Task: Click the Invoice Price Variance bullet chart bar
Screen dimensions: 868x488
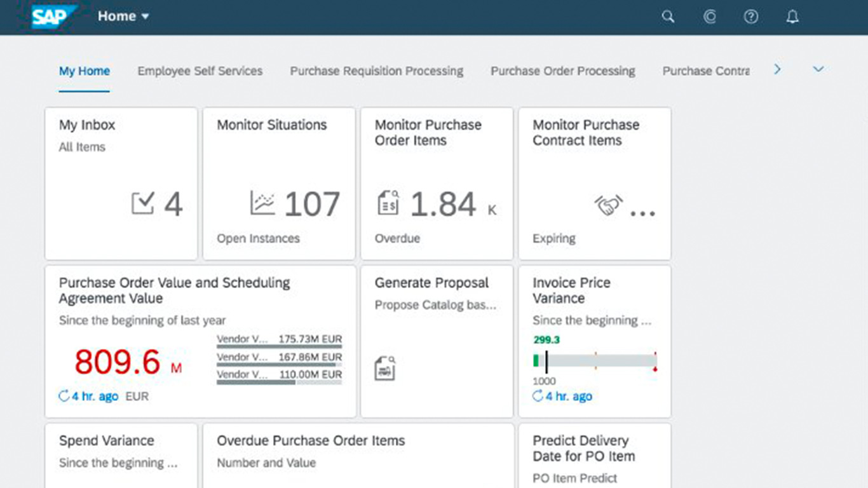Action: click(595, 361)
